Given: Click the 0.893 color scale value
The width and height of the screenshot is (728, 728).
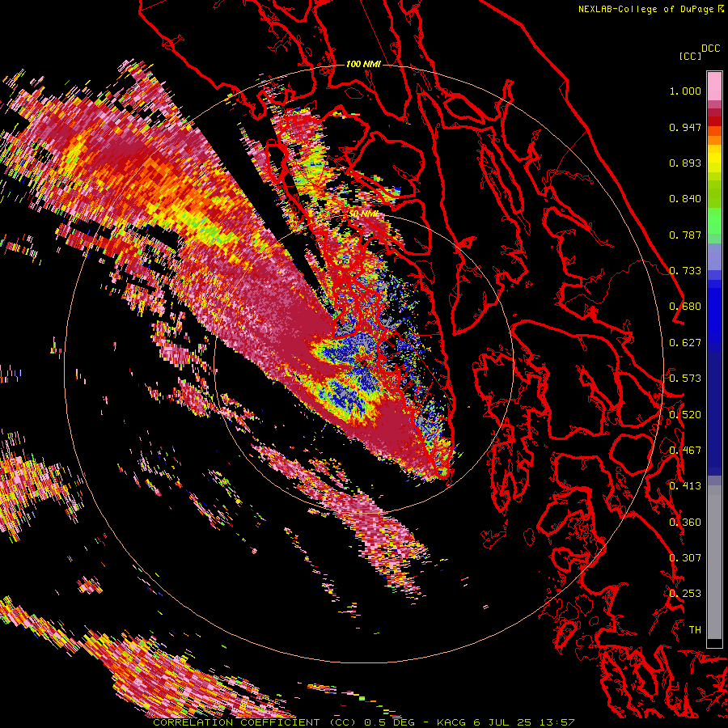Looking at the screenshot, I should pos(685,163).
